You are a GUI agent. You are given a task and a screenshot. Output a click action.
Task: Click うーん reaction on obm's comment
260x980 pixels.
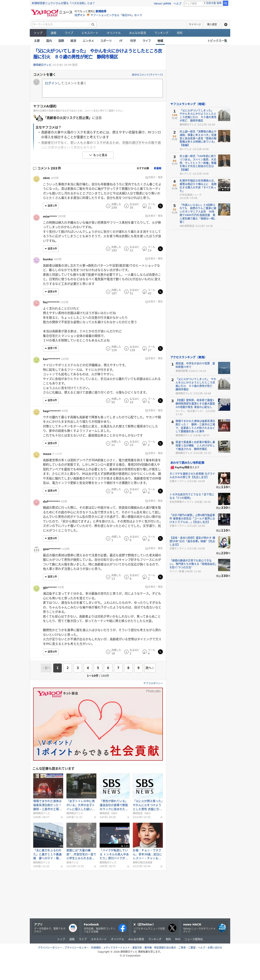[149, 206]
